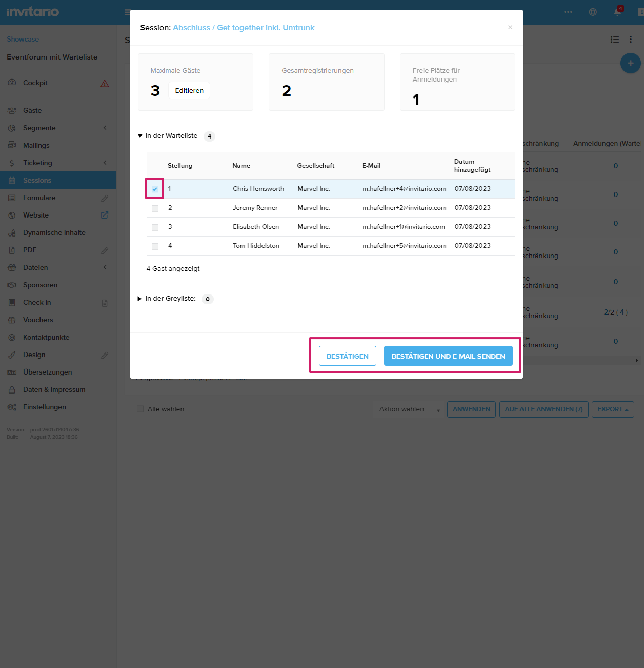Open the globe language icon
This screenshot has height=668, width=644.
pos(593,12)
